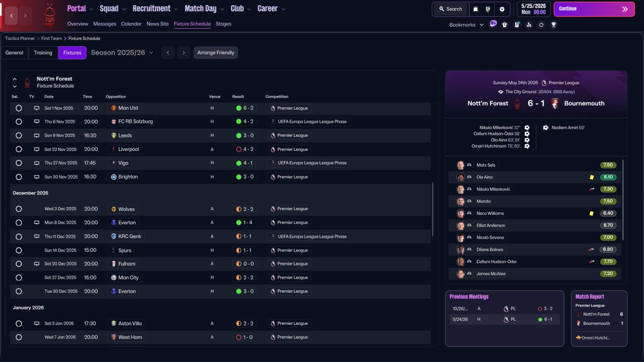Click the Aston Villa club badge

(x=114, y=324)
